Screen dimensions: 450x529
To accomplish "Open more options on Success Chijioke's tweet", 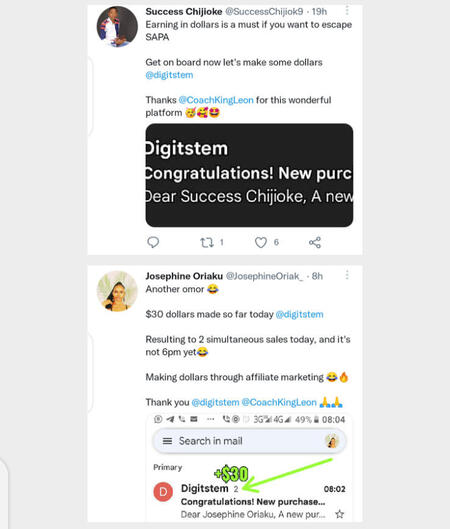I will click(347, 11).
